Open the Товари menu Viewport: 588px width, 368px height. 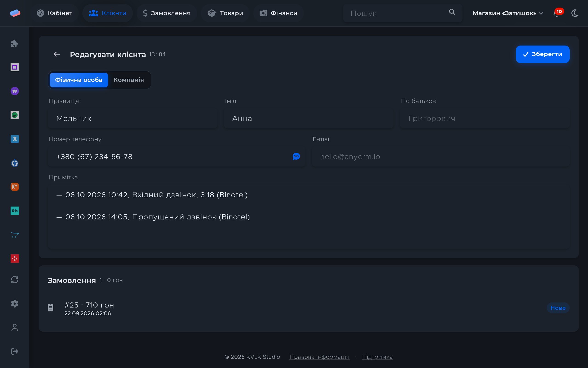[x=225, y=13]
